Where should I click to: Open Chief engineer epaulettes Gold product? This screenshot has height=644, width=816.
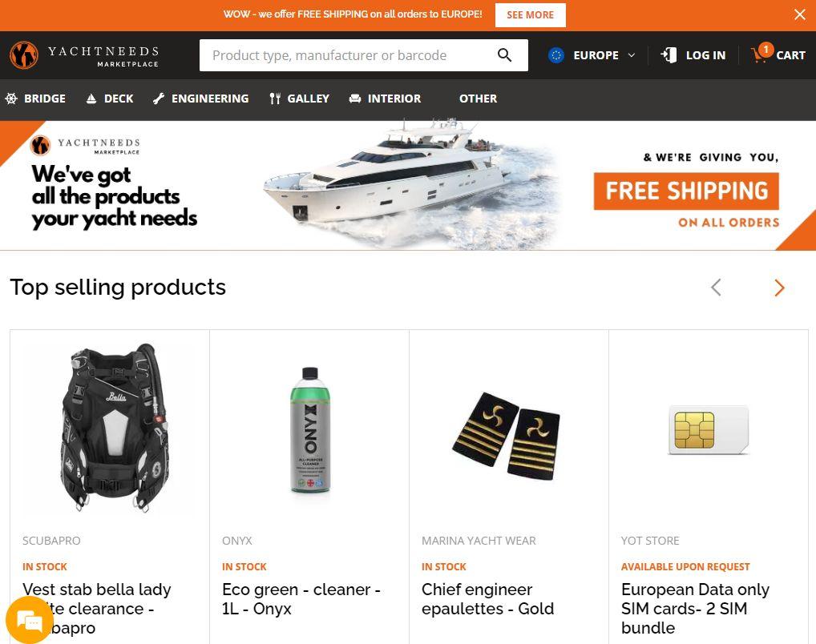tap(487, 598)
